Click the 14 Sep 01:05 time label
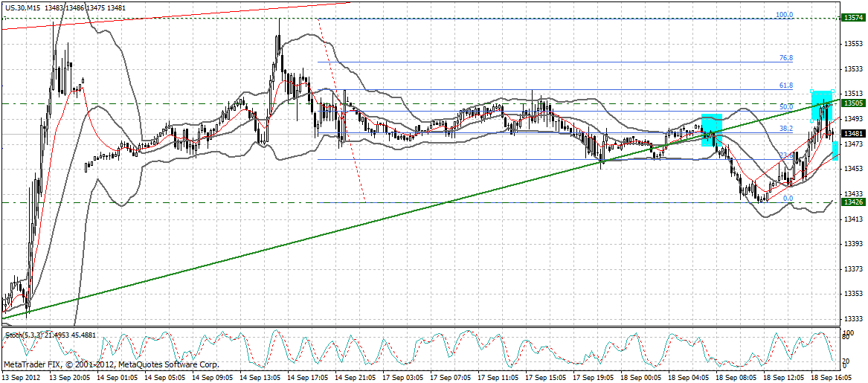This screenshot has width=868, height=383. (116, 378)
